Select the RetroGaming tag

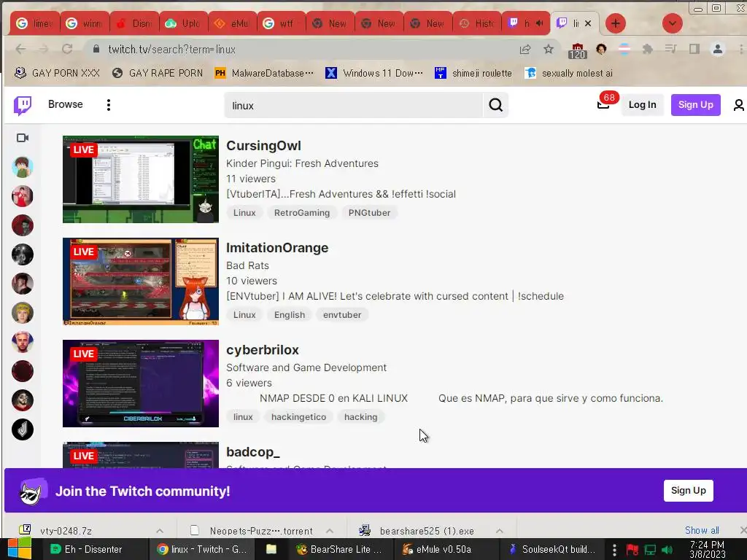pos(302,213)
